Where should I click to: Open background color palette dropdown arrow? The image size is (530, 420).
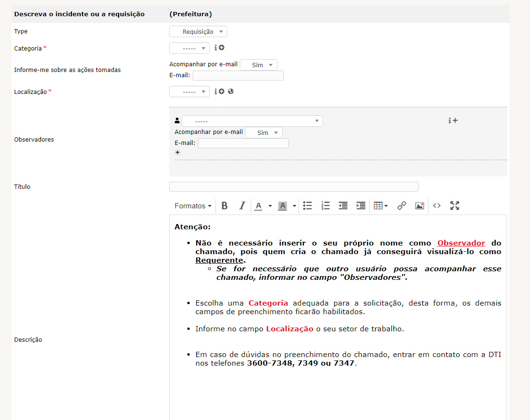[295, 205]
